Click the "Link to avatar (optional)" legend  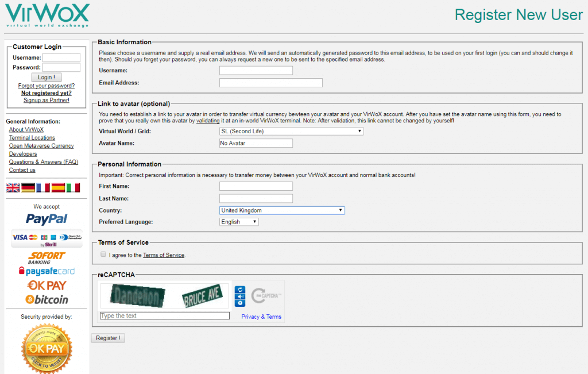(x=134, y=104)
